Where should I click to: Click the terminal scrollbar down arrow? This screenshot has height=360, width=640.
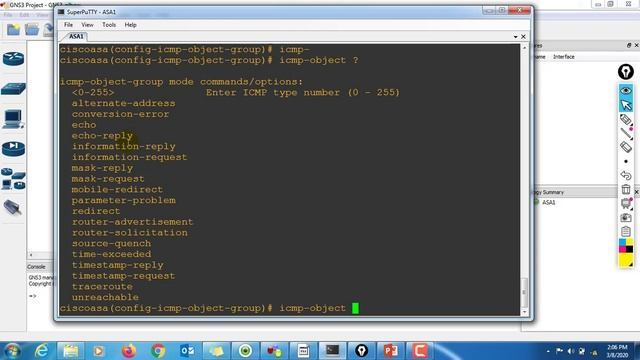tap(524, 312)
